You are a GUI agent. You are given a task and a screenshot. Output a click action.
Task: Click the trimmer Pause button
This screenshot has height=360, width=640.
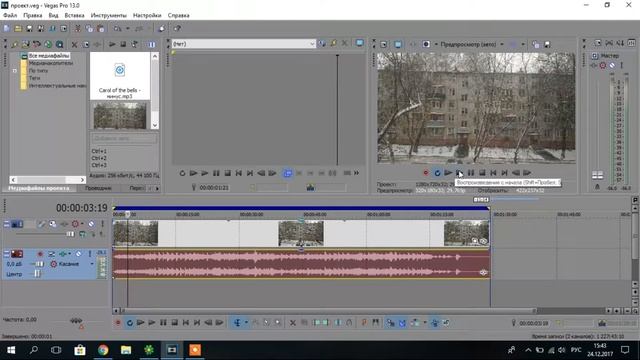216,173
